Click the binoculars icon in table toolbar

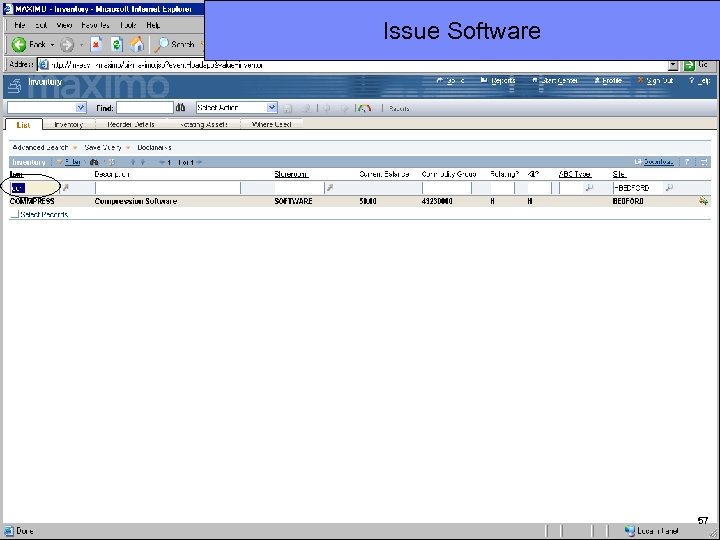94,162
